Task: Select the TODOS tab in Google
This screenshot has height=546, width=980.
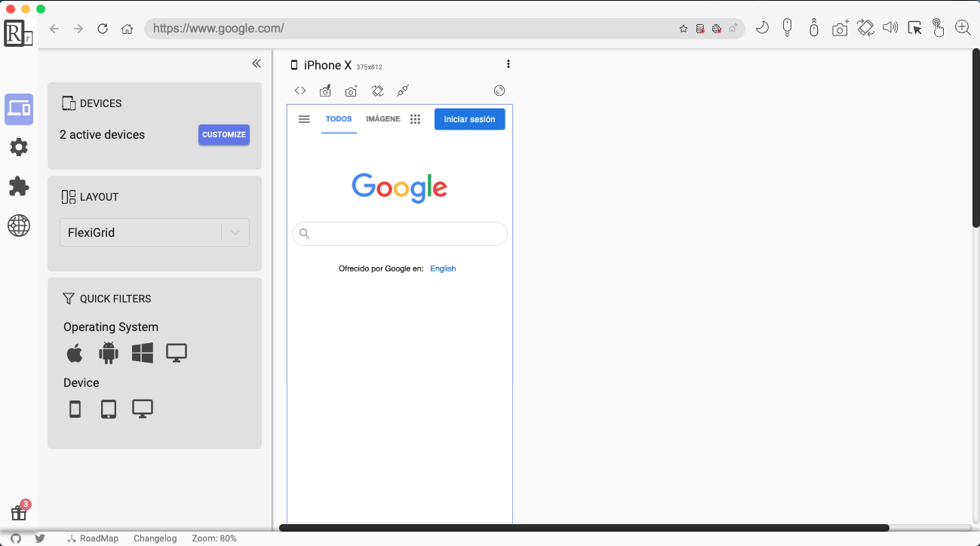Action: pyautogui.click(x=339, y=119)
